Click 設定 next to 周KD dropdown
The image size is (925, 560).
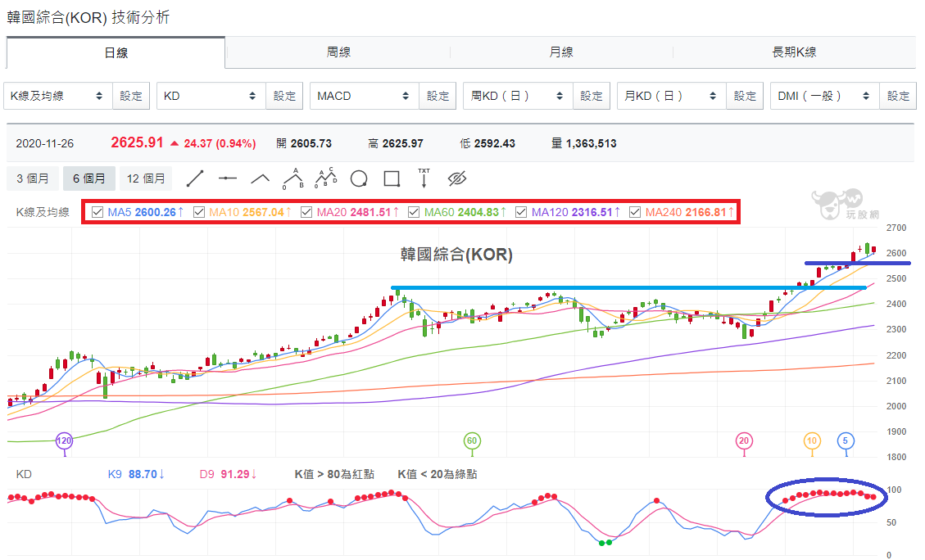pos(591,96)
